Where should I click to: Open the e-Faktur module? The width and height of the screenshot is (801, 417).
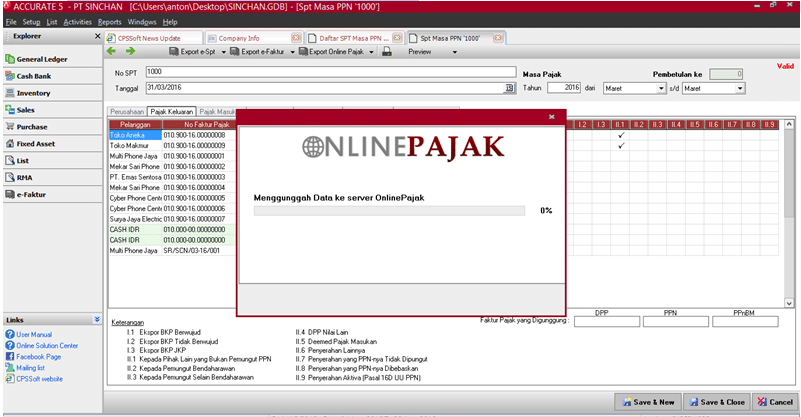click(31, 194)
